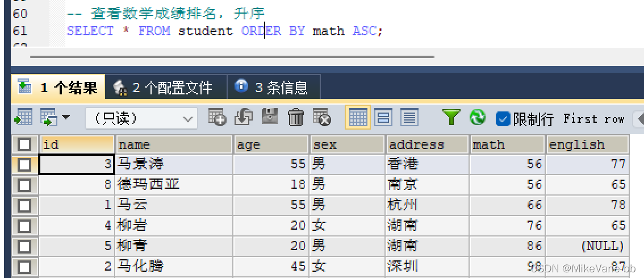Click the comment line 查看数学成绩排名

[166, 14]
